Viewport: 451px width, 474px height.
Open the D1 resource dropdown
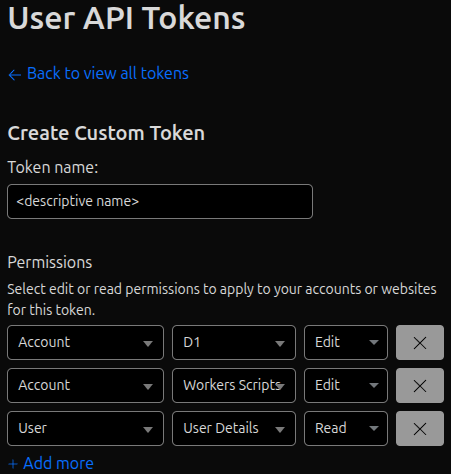[234, 342]
